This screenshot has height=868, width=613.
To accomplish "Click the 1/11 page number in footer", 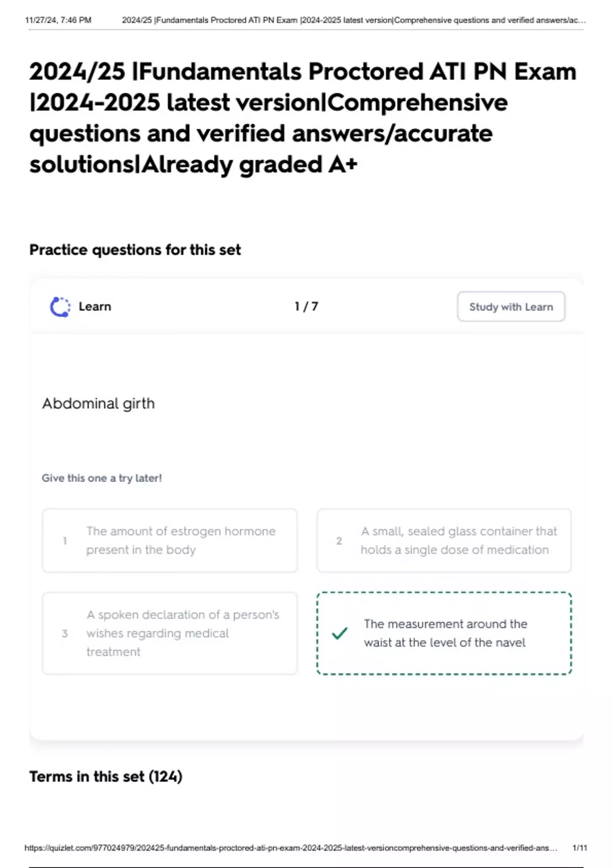I will coord(580,848).
